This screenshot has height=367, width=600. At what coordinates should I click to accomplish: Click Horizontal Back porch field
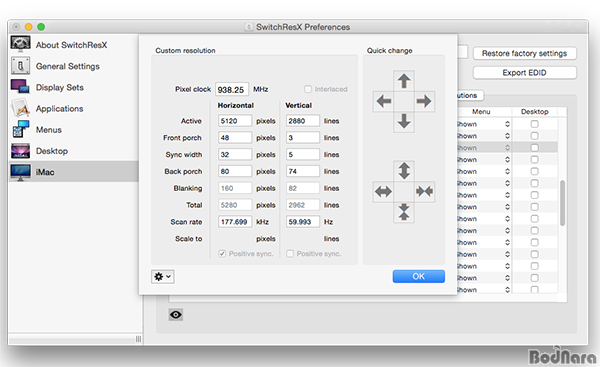pos(235,171)
